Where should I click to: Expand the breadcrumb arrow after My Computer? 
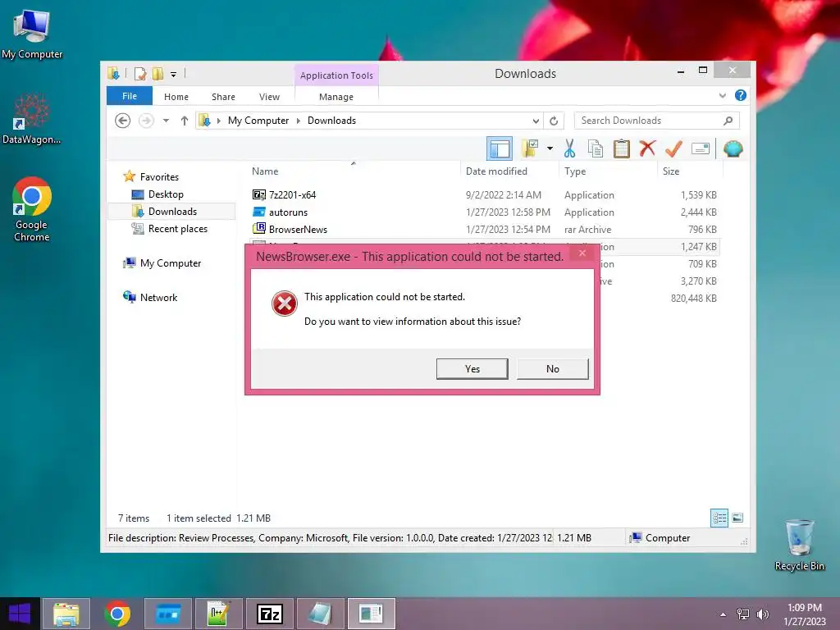(299, 121)
